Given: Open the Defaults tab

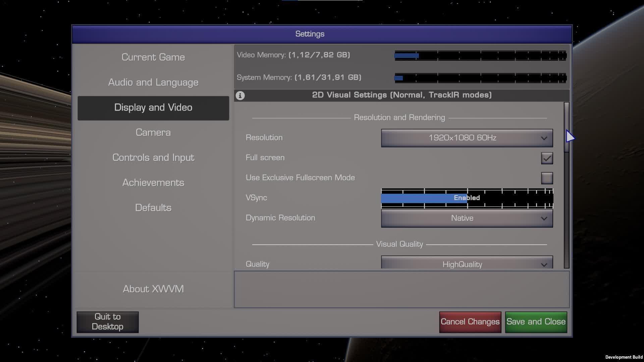Looking at the screenshot, I should [153, 208].
